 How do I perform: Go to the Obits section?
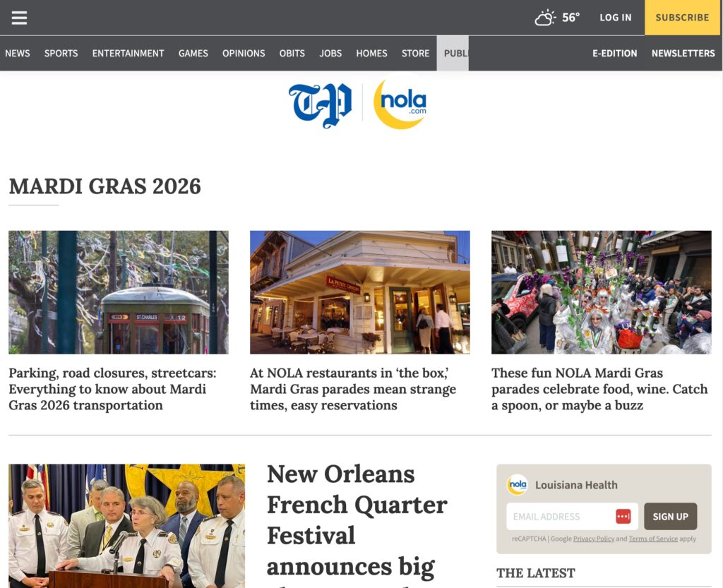292,53
